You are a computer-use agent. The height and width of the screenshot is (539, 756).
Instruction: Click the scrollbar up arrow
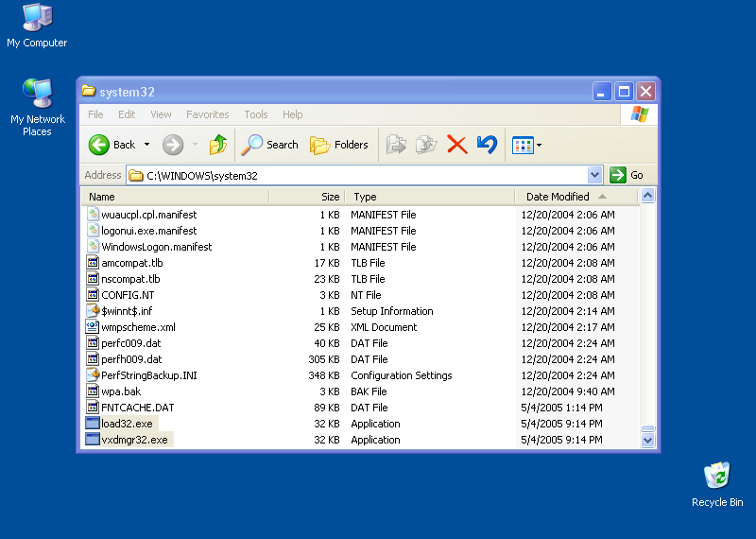coord(647,196)
